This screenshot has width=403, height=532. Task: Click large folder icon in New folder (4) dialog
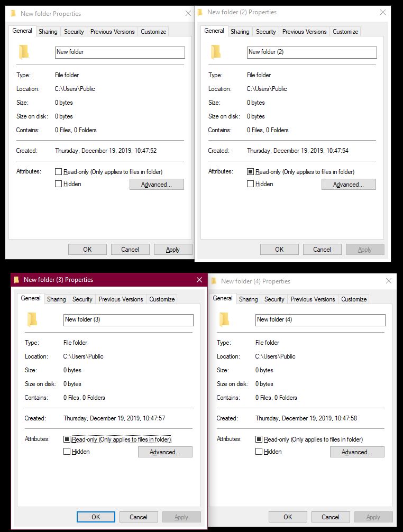pos(224,319)
